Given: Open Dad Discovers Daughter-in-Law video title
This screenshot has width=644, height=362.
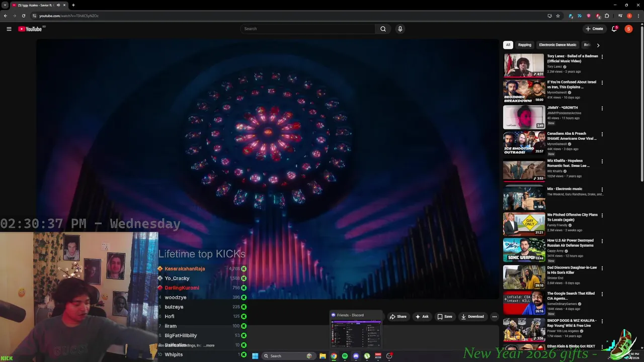Looking at the screenshot, I should [572, 270].
